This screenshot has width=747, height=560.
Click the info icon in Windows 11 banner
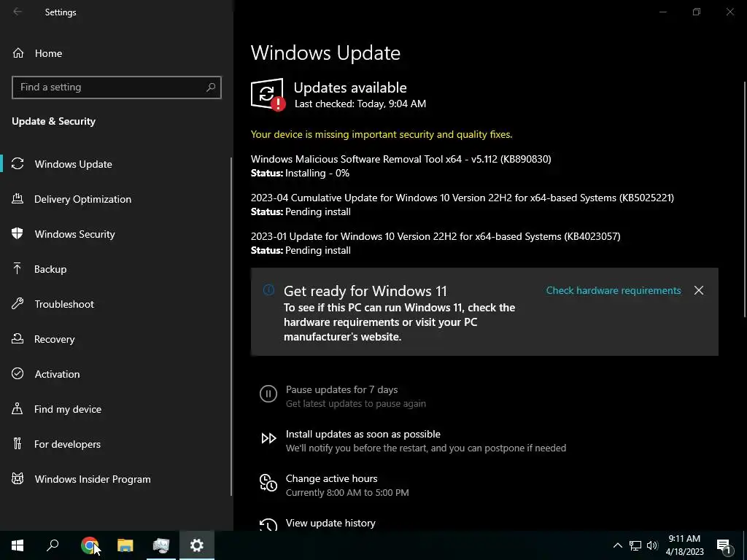(x=268, y=289)
